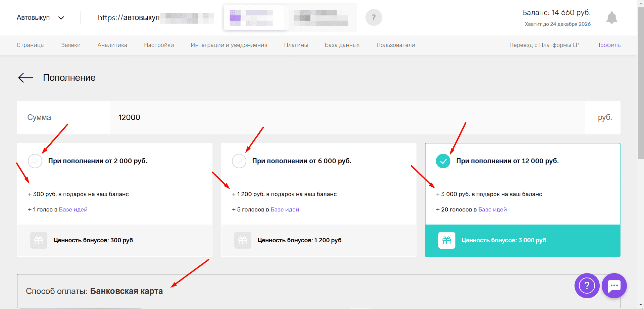Select the 6 000 руб. top-up option
Viewport: 644px width, 309px height.
click(239, 161)
